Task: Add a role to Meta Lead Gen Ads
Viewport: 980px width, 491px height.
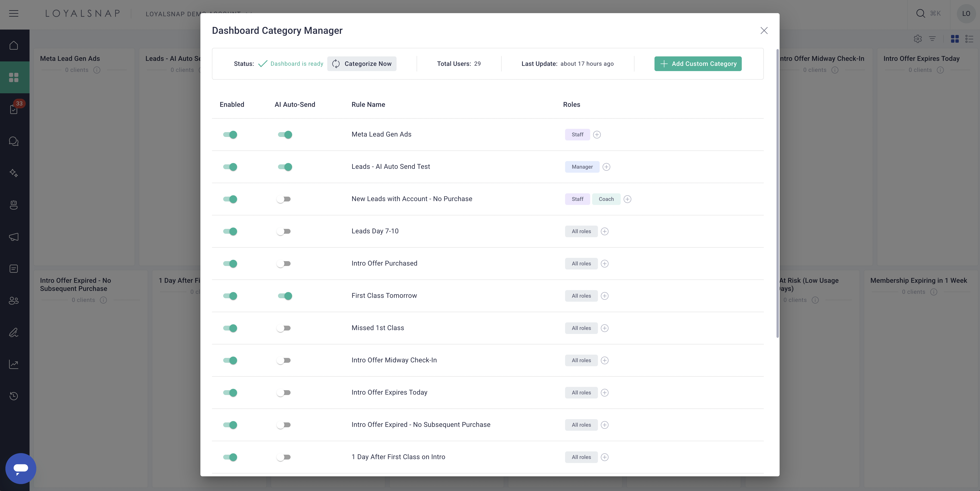Action: (597, 134)
